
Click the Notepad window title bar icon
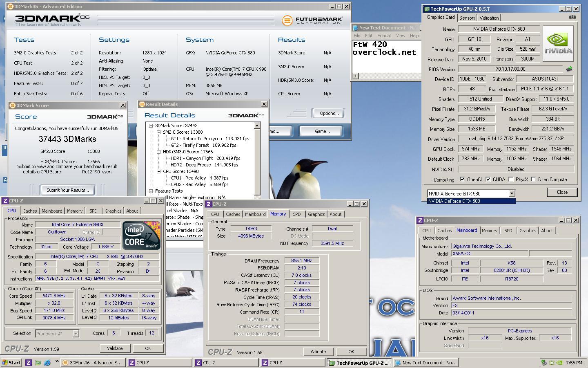[355, 28]
